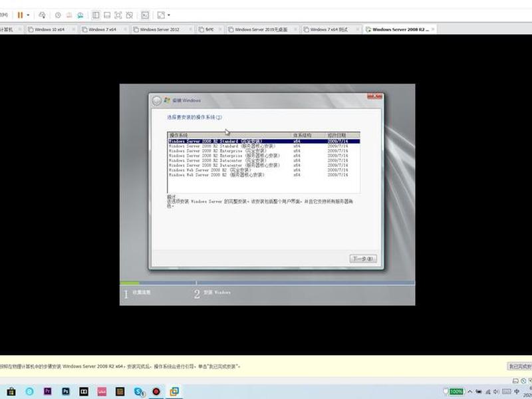Open Microsoft Store from the taskbar
This screenshot has height=399, width=532.
(x=11, y=392)
